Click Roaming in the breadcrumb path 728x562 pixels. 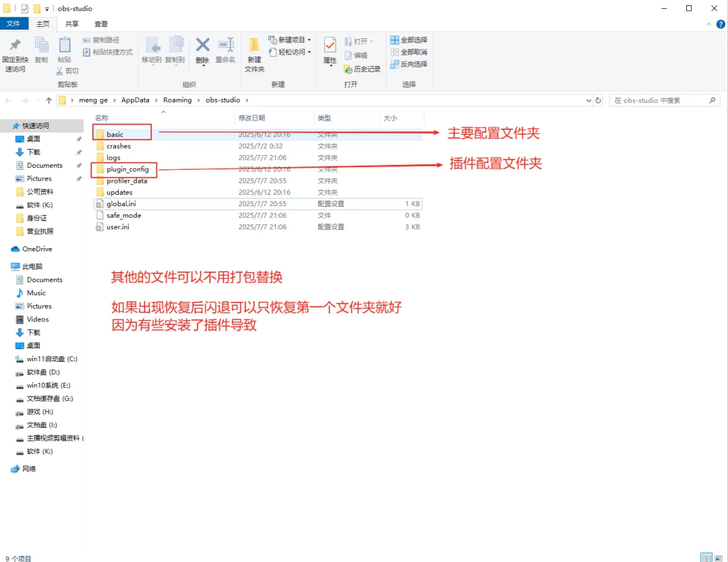(x=177, y=100)
